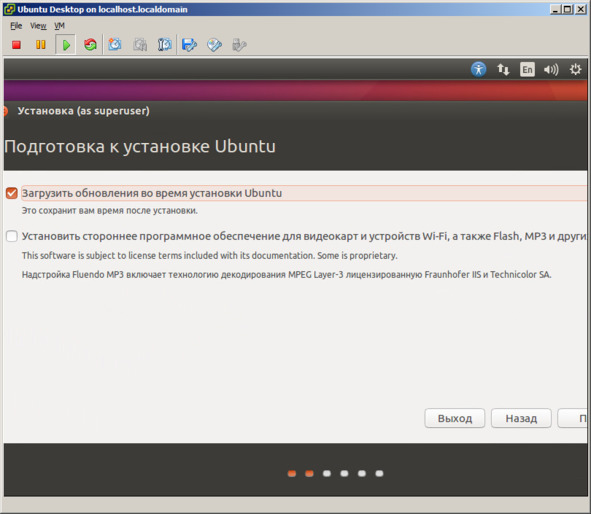This screenshot has height=514, width=591.
Task: Click the Выход quit button
Action: coord(455,418)
